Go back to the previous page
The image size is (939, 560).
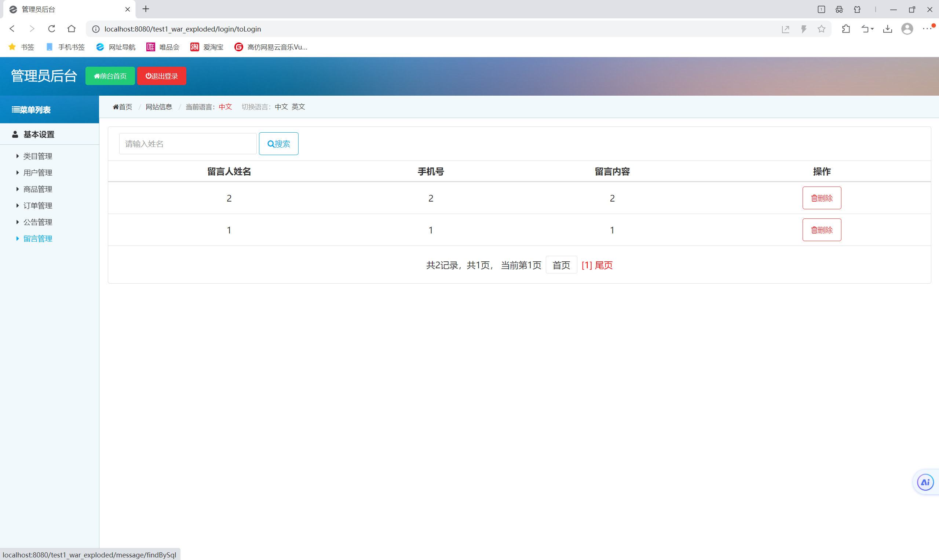pyautogui.click(x=12, y=29)
